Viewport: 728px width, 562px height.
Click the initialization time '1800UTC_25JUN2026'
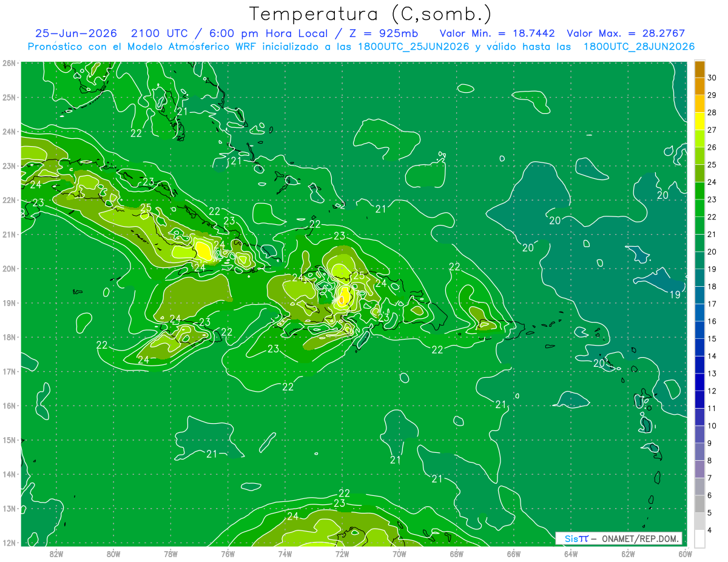click(414, 47)
